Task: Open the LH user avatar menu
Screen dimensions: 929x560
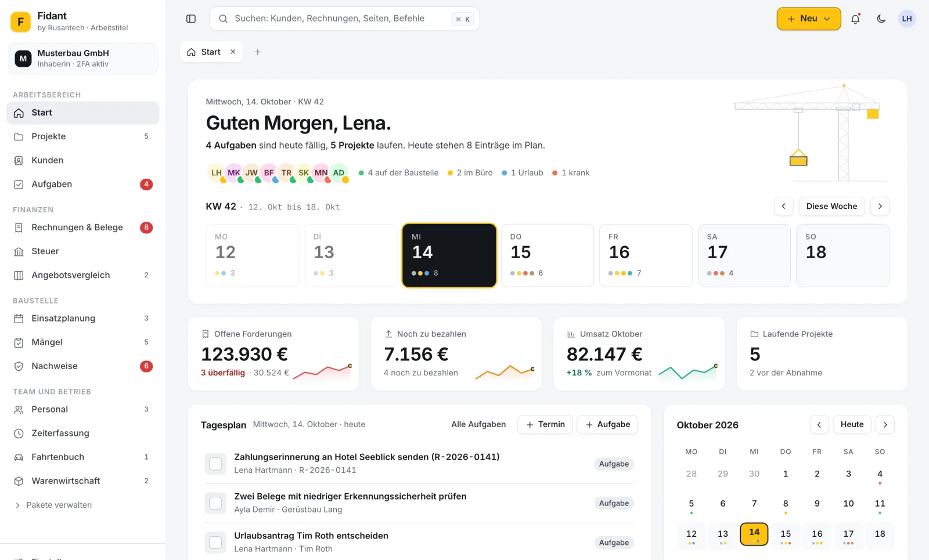Action: pos(906,19)
